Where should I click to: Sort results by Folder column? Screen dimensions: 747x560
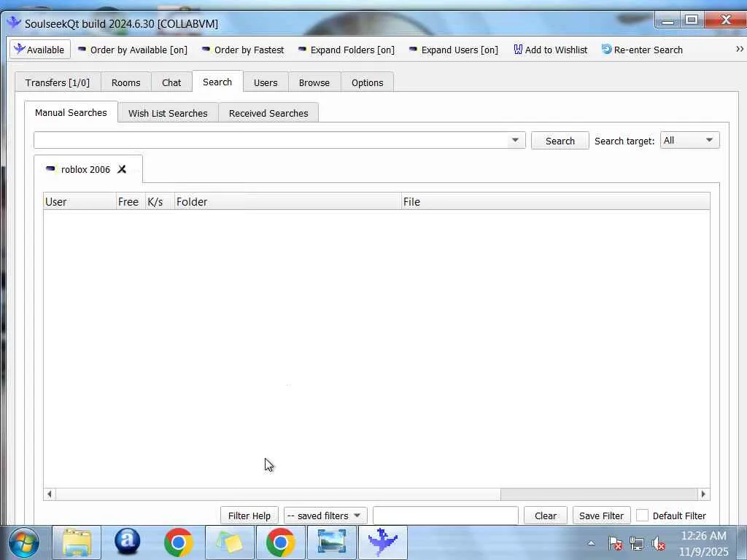287,201
